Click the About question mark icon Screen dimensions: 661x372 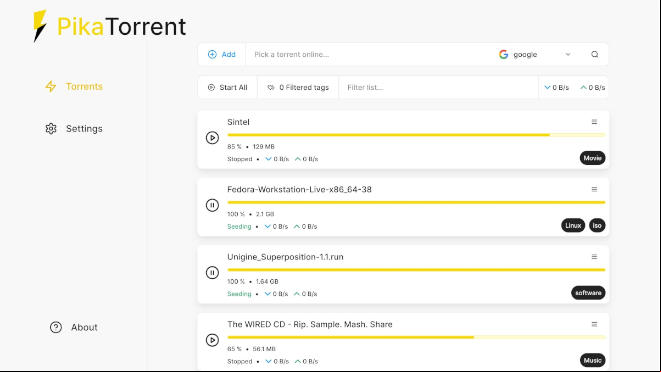[56, 327]
